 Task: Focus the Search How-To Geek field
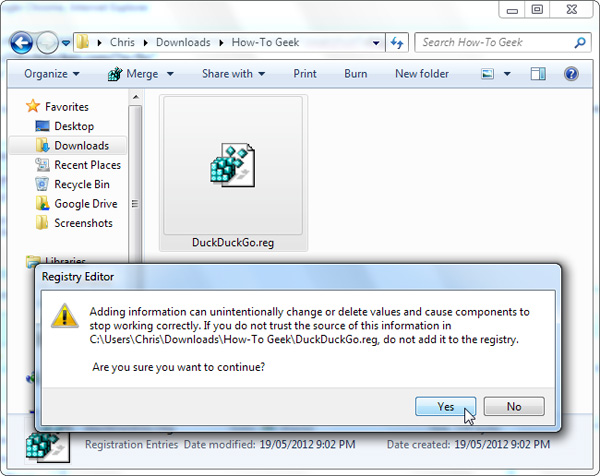[x=504, y=42]
